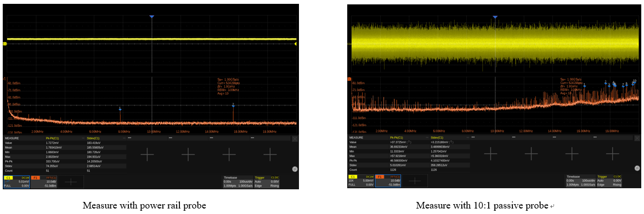This screenshot has height=214, width=644.
Task: Add measurement in empty slot beside Stdev(C1), passive probe
Action: (x=490, y=154)
